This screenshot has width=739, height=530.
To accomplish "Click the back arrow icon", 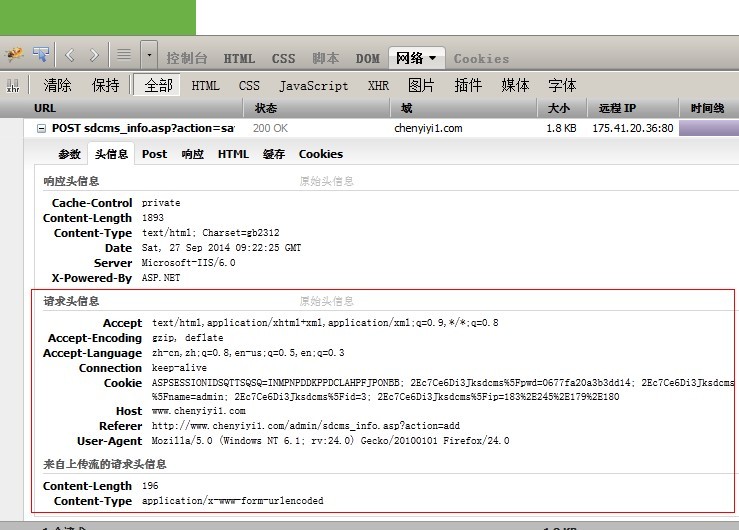I will (70, 55).
